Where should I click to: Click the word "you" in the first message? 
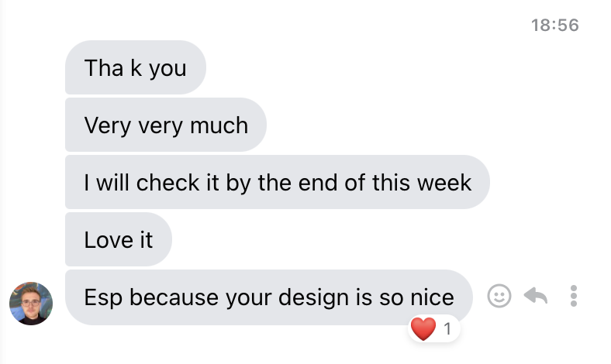(x=167, y=68)
